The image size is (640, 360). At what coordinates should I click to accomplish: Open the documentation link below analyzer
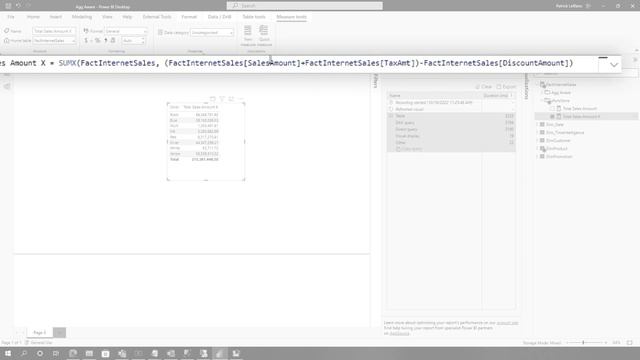coord(507,323)
